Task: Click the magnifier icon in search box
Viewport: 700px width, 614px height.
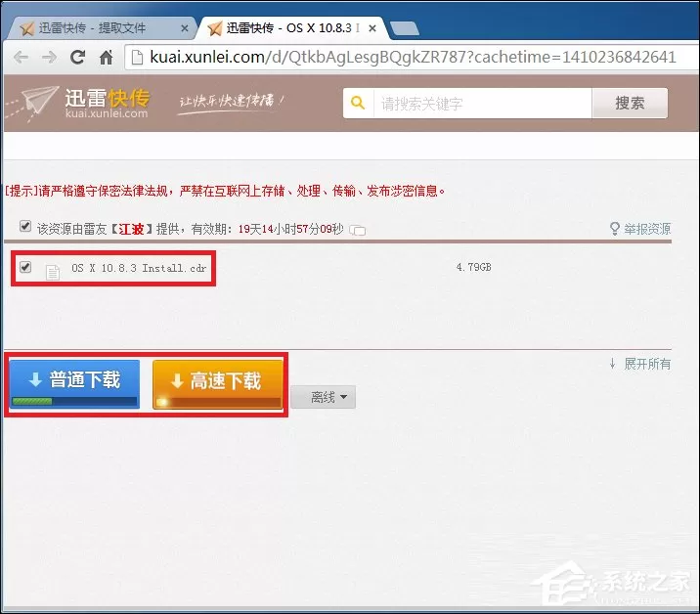Action: (358, 103)
